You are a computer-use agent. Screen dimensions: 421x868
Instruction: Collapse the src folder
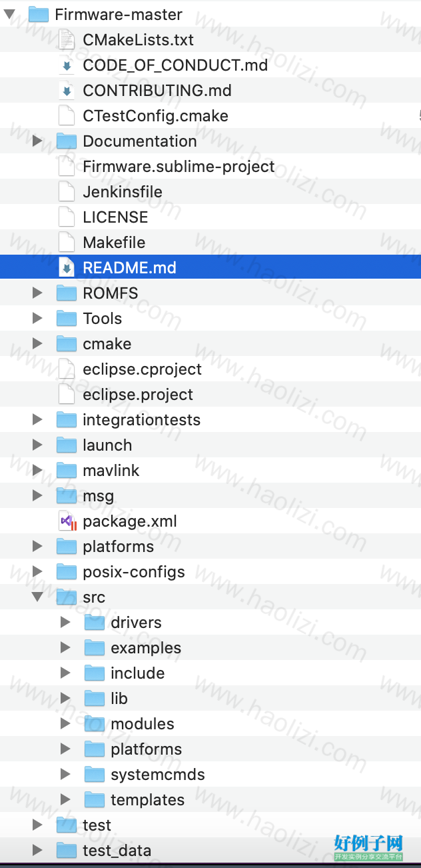[x=37, y=597]
